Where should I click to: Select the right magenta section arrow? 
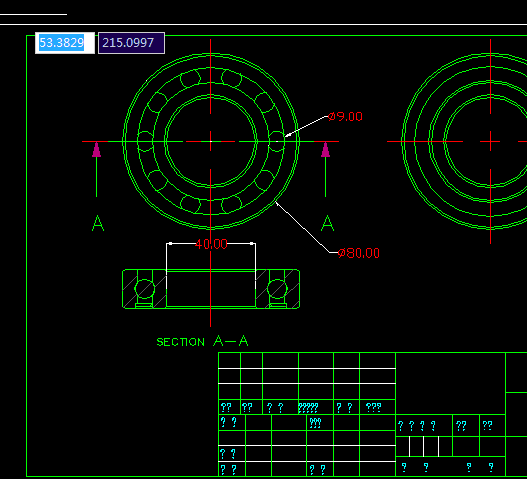click(x=325, y=150)
